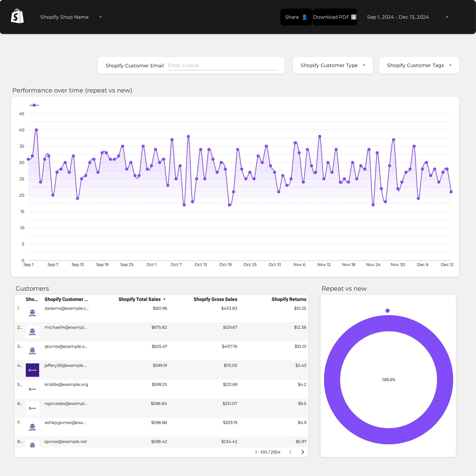
Task: Click the Porter logo beside kriddle@example.org row
Action: [x=32, y=389]
